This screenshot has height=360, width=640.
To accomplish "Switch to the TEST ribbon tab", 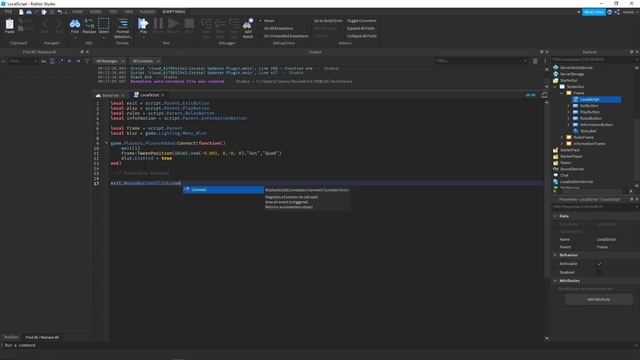I will (x=113, y=11).
